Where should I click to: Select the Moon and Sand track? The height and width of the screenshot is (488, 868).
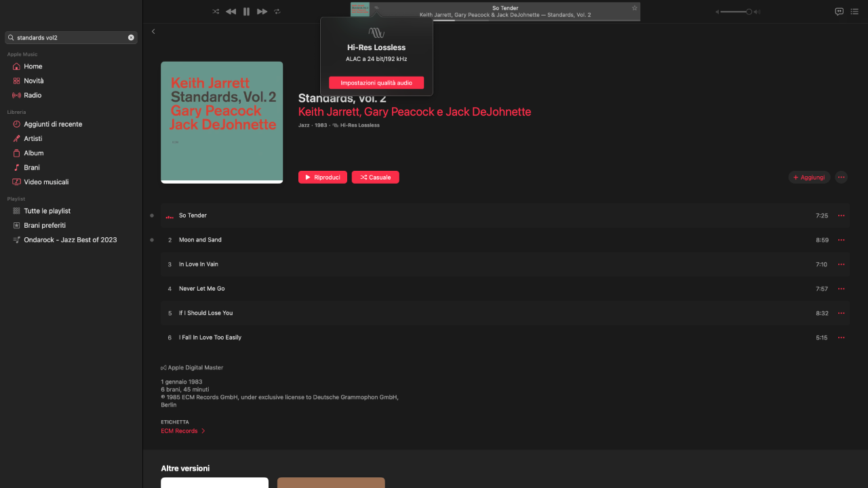[505, 240]
